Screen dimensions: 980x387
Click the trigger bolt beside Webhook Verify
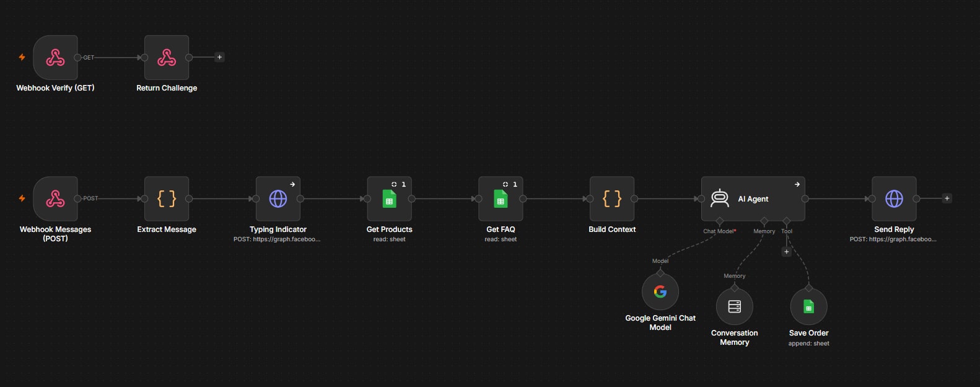point(22,57)
